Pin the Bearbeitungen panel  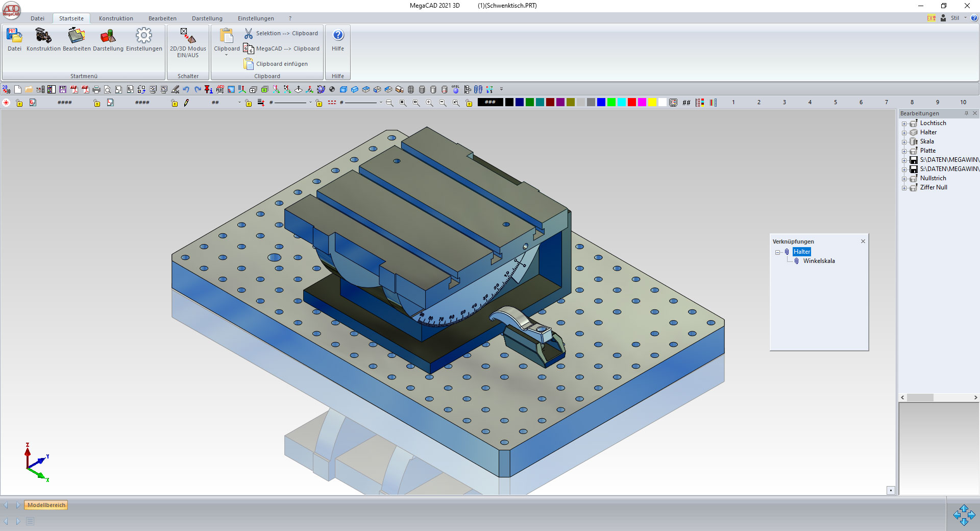[966, 113]
